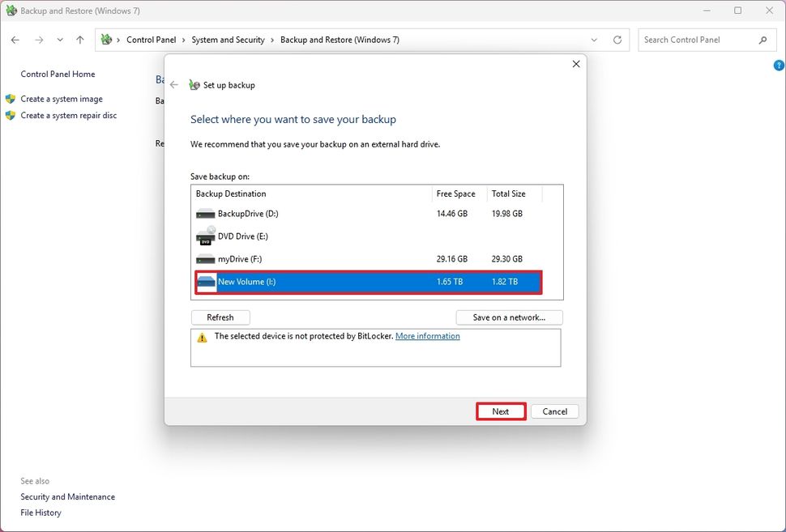Select the myDrive (F:) drive icon
The image size is (786, 532).
point(205,259)
